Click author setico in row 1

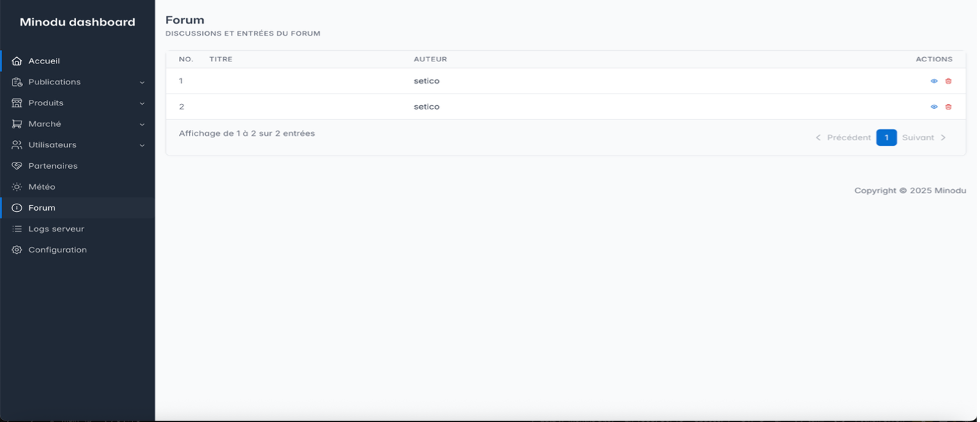(x=427, y=81)
